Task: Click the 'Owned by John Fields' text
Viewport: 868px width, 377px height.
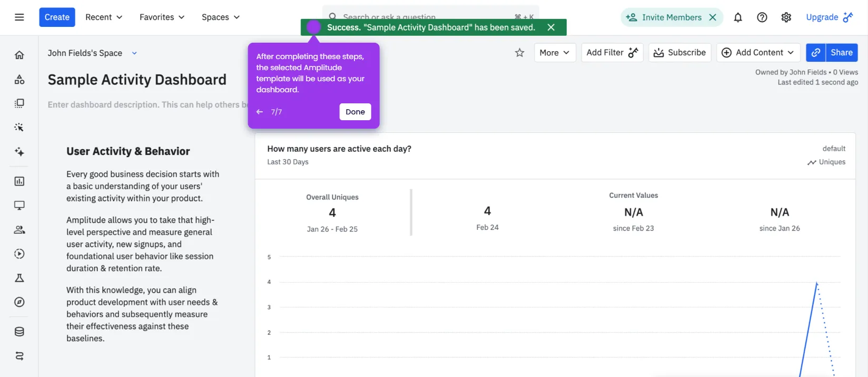Action: pos(791,72)
